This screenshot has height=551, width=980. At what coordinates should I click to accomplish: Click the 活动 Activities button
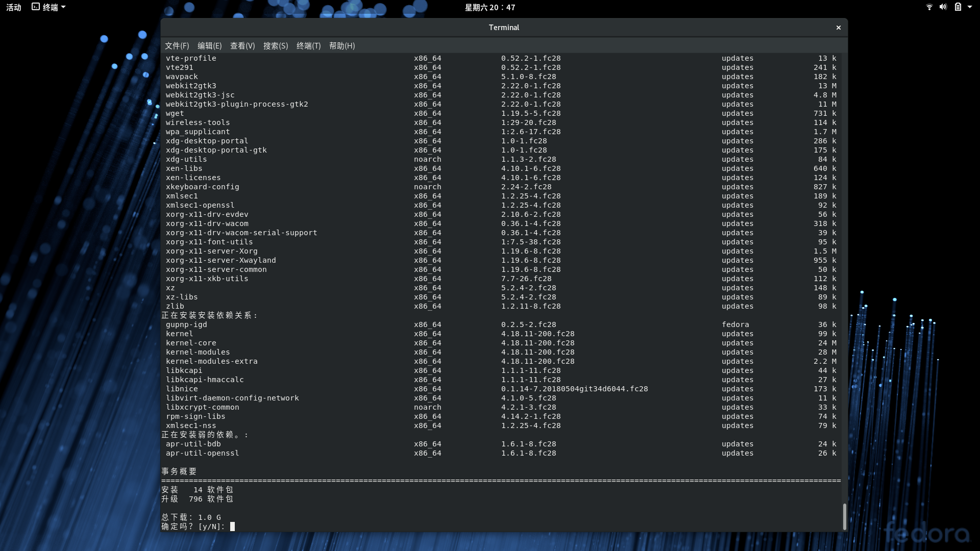[x=14, y=7]
